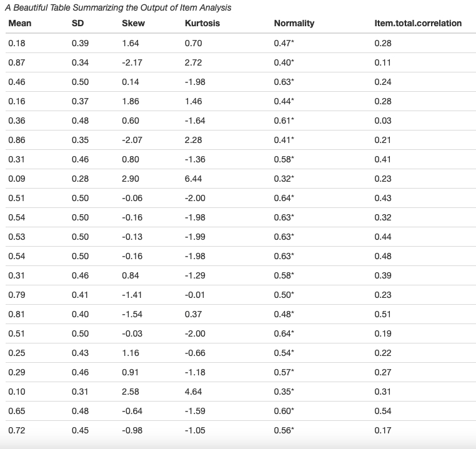Select the Normality column header

pos(294,24)
